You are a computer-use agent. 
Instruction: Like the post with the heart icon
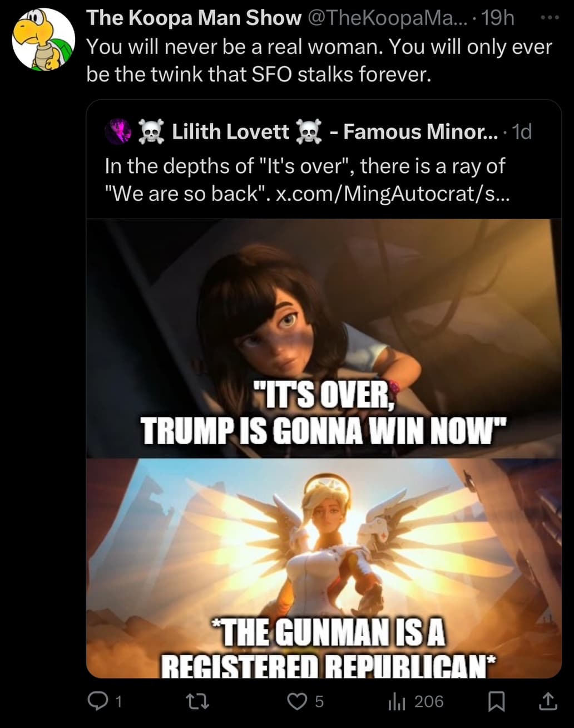pyautogui.click(x=297, y=701)
